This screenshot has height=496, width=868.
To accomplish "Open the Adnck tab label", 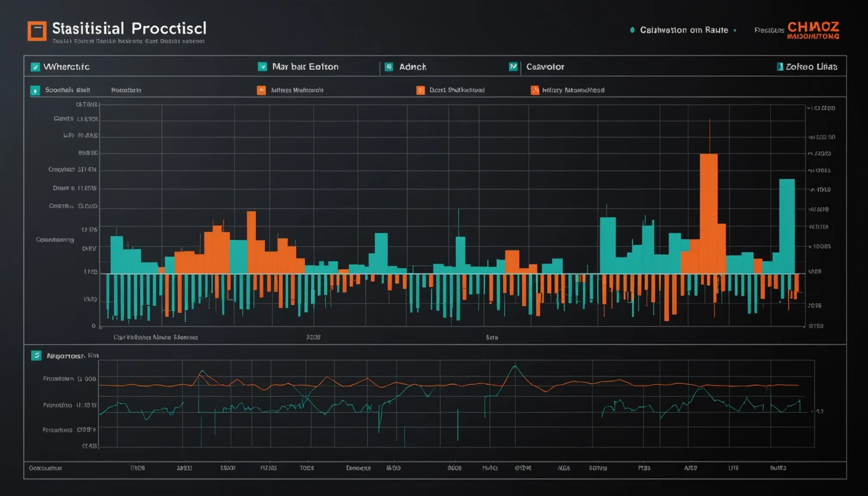I will click(x=412, y=67).
